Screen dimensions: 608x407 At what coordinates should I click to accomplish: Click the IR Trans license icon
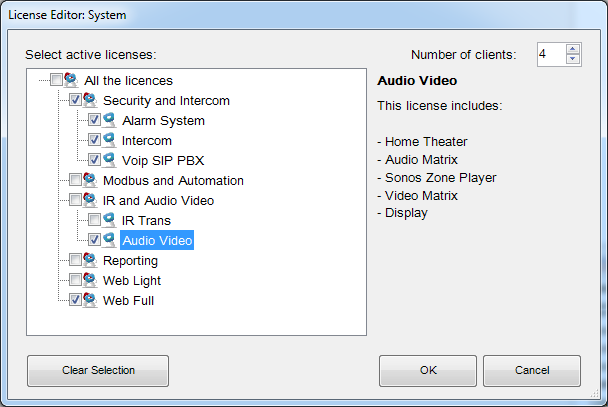[x=109, y=220]
